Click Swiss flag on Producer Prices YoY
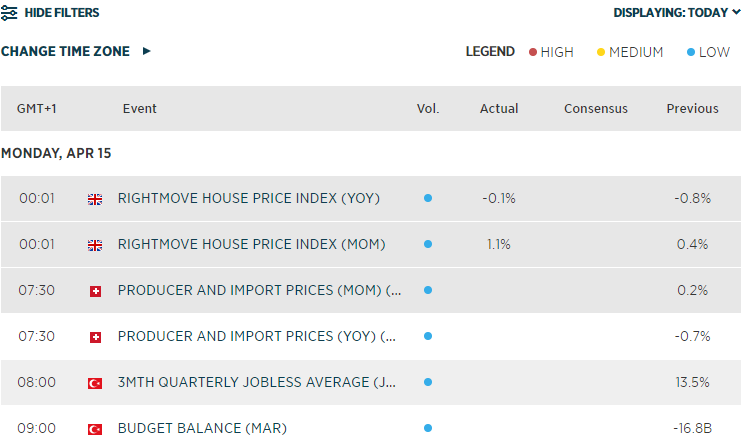The width and height of the screenshot is (741, 447). (x=96, y=337)
